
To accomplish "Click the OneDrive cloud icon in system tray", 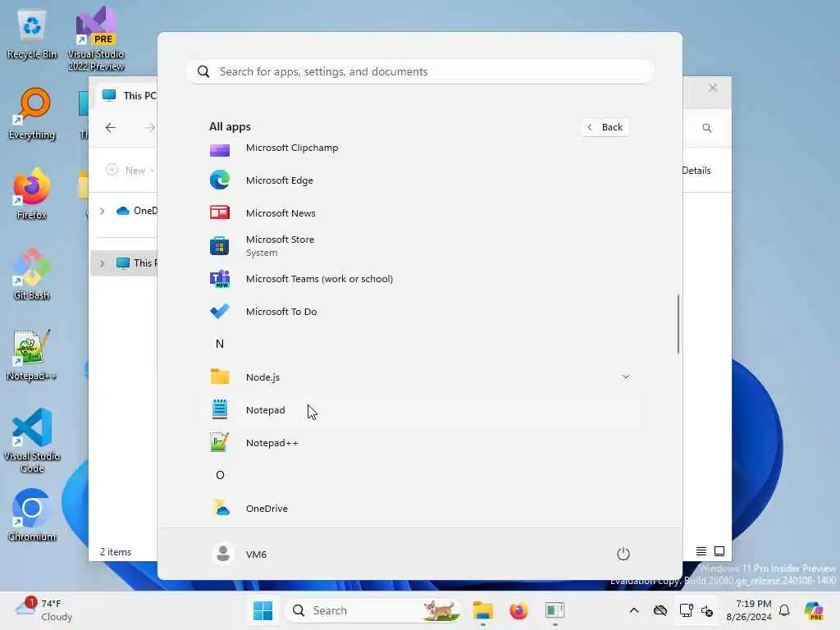I will pyautogui.click(x=660, y=610).
